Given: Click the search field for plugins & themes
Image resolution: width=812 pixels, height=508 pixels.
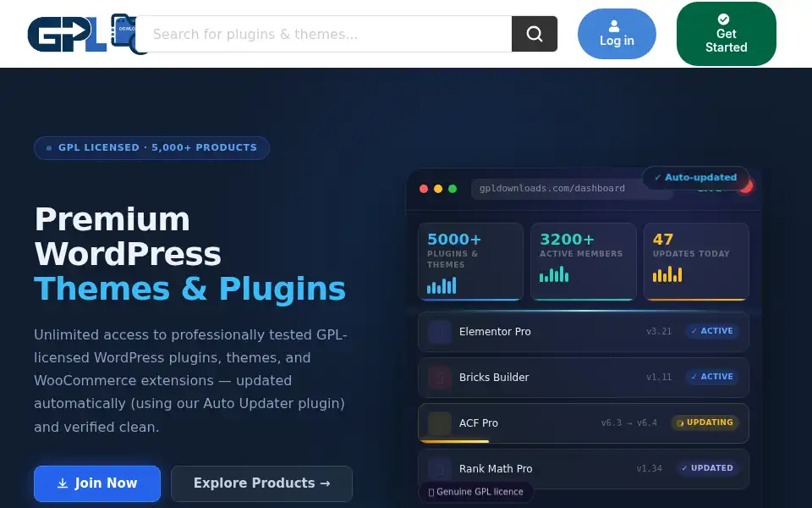Looking at the screenshot, I should (324, 34).
